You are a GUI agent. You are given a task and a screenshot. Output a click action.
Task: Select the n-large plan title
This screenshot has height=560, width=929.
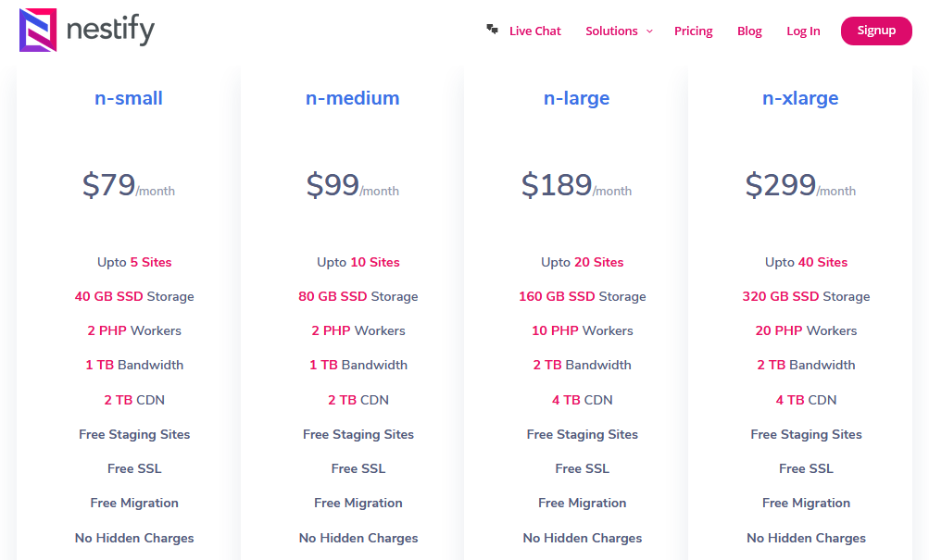(576, 98)
